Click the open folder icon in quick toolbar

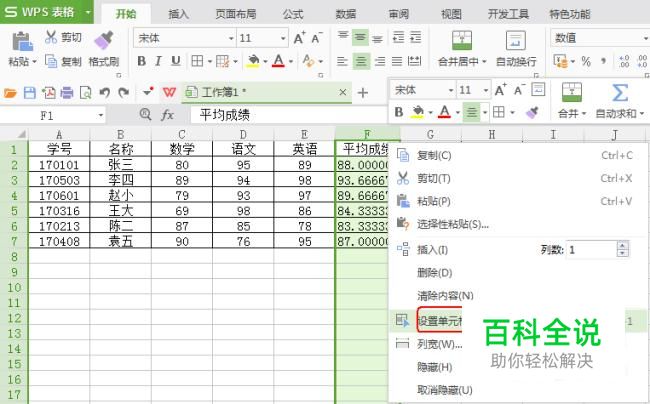pos(10,92)
